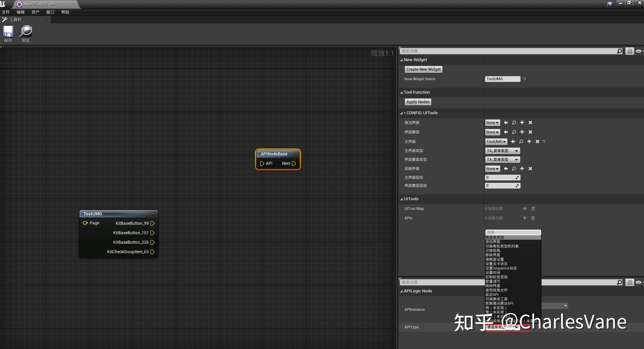Screen dimensions: 644x349
Task: Clear the 加载界面 reference with its X icon
Action: (530, 169)
